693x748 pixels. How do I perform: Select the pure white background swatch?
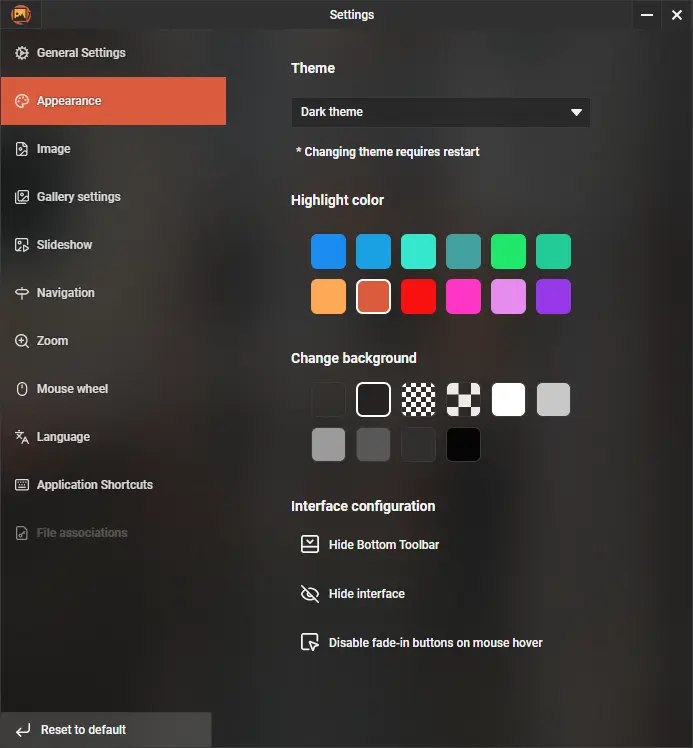point(508,399)
